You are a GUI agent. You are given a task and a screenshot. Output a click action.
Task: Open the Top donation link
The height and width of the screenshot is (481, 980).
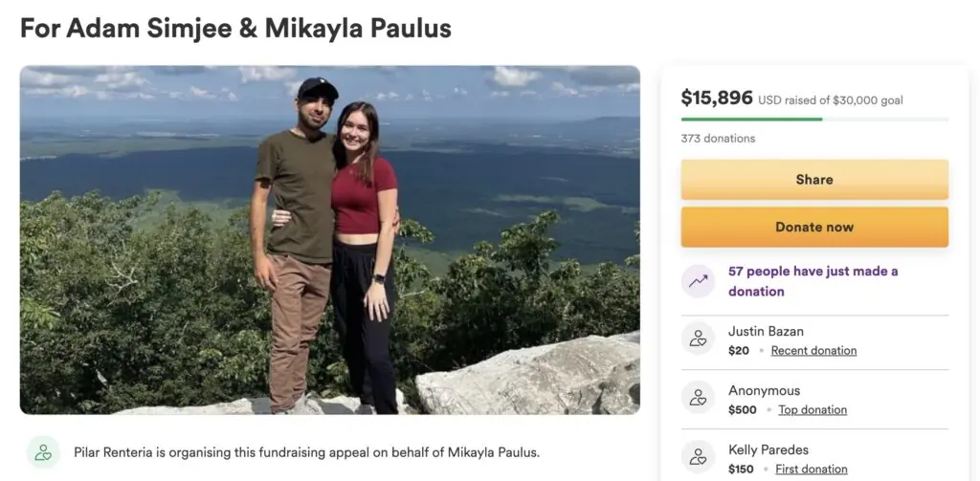813,410
